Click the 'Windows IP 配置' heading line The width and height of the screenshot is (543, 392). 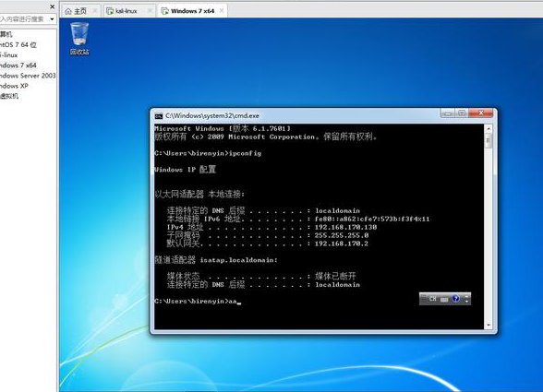tap(186, 170)
